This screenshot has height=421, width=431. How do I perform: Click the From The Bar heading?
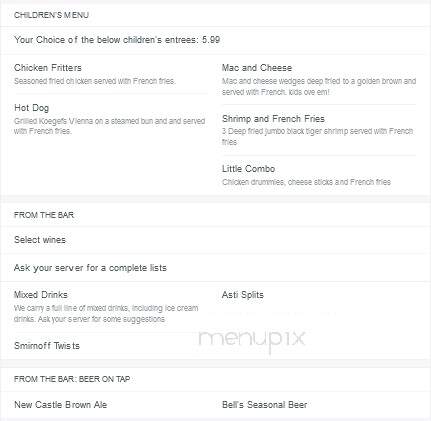pyautogui.click(x=44, y=215)
